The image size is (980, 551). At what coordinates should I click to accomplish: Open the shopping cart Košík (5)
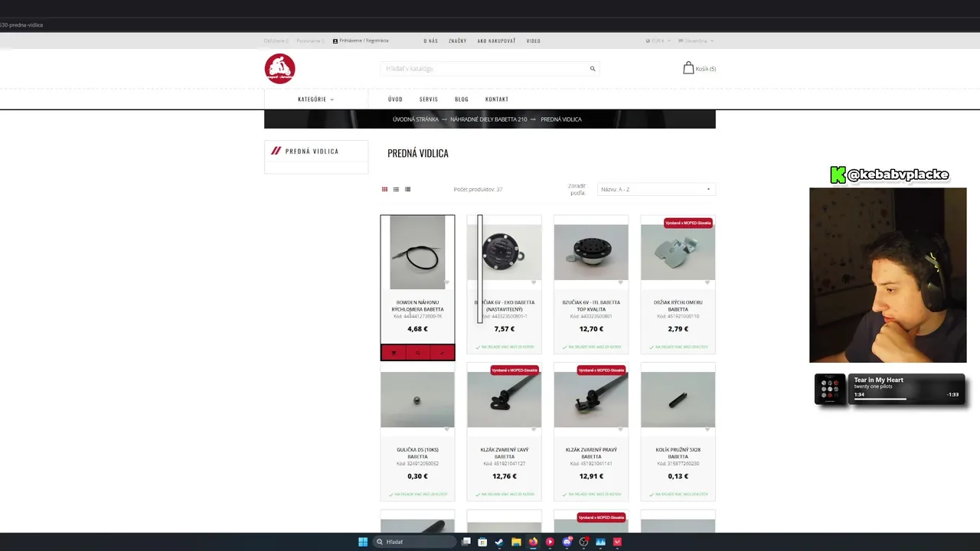click(699, 69)
